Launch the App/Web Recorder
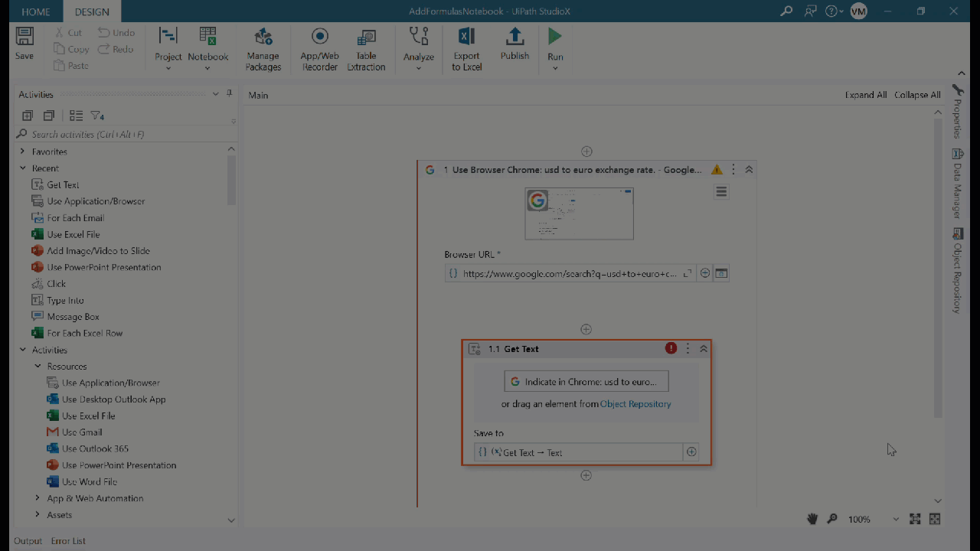 pos(319,49)
